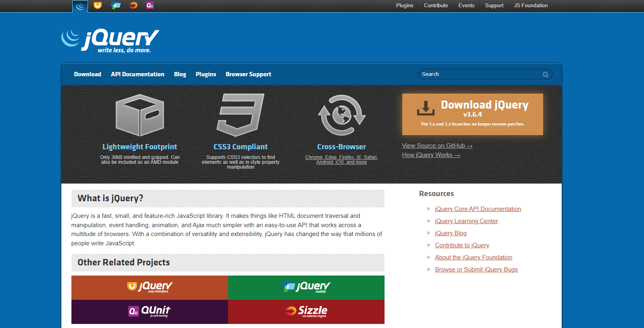Image resolution: width=644 pixels, height=328 pixels.
Task: Click the Download jQuery v3.6.4 button
Action: coord(473,114)
